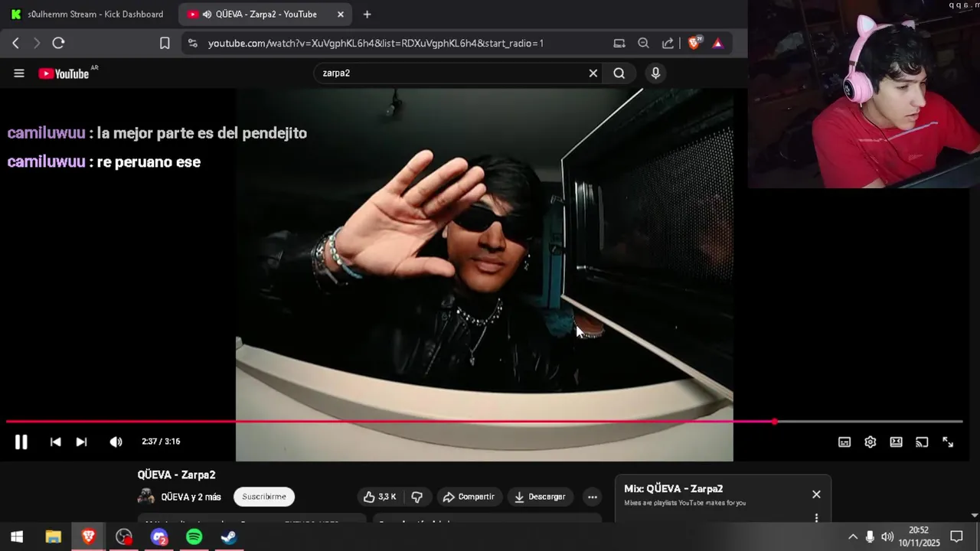
Task: Start voice search with microphone
Action: point(655,73)
